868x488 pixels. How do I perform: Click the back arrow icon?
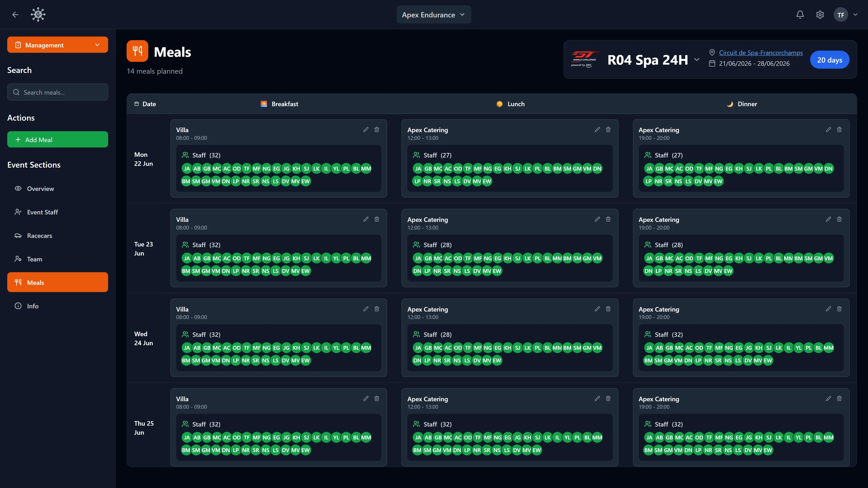coord(15,14)
